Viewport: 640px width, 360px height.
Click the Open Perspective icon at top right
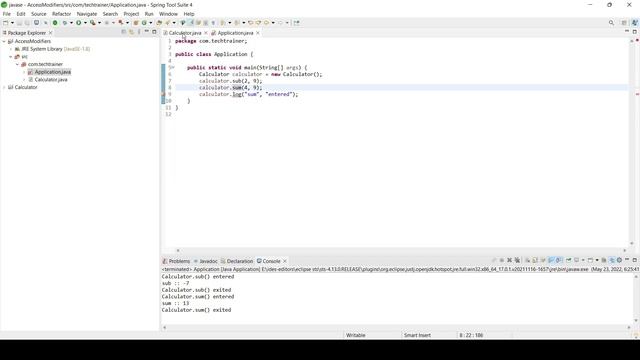point(624,22)
